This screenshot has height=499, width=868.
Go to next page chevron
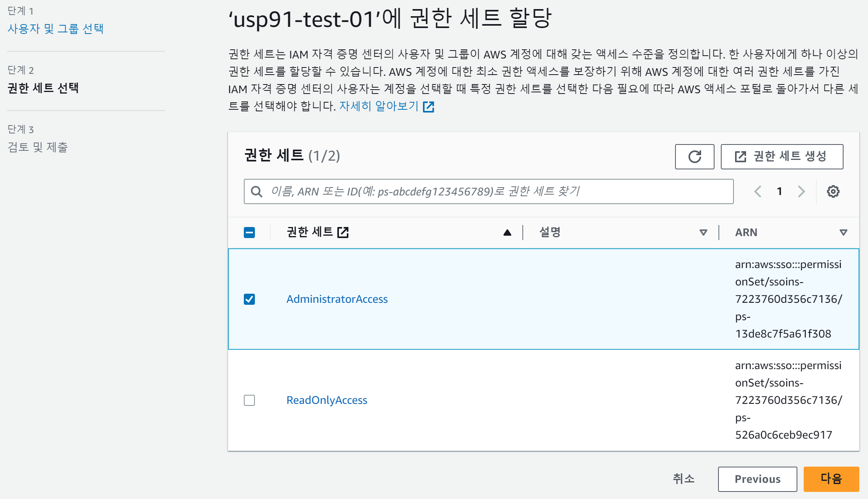point(801,191)
